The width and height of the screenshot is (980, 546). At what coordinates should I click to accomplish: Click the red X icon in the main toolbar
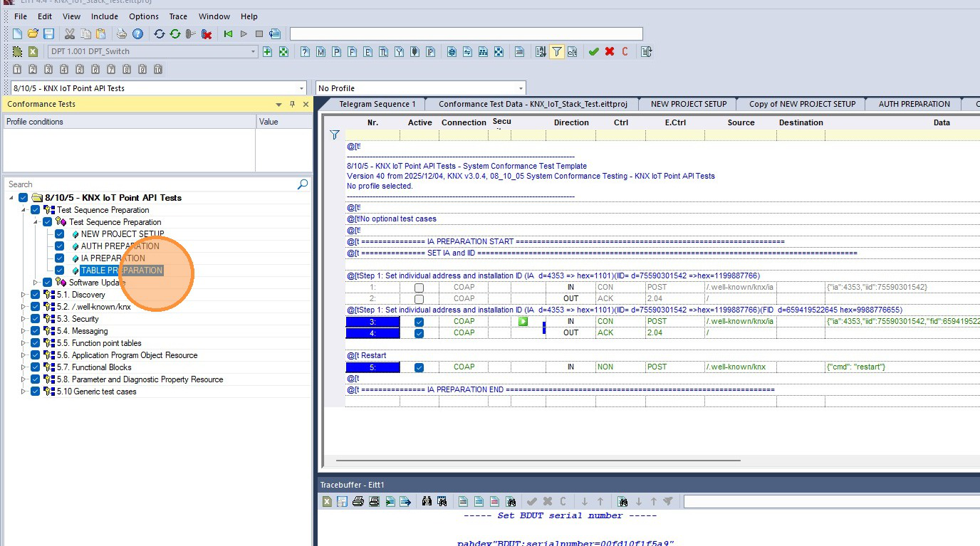click(610, 51)
